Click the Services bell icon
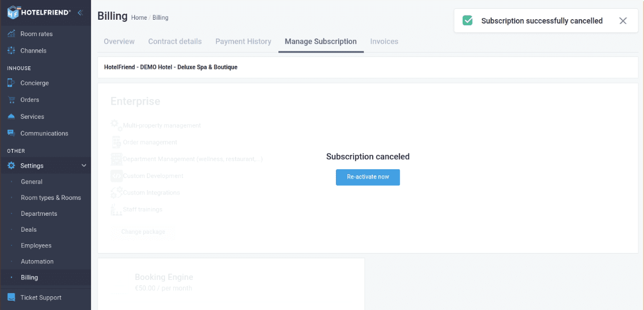Viewport: 644px width, 310px height. coord(12,117)
